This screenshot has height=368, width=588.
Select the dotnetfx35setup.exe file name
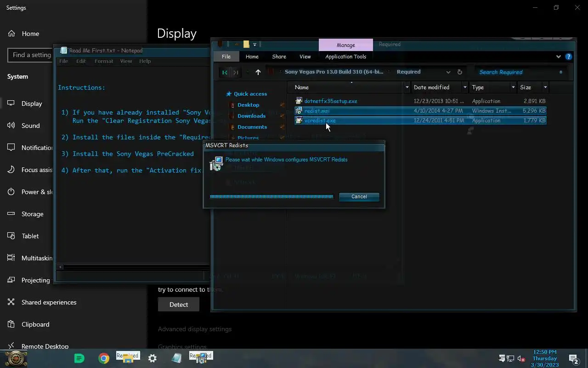[x=331, y=101]
